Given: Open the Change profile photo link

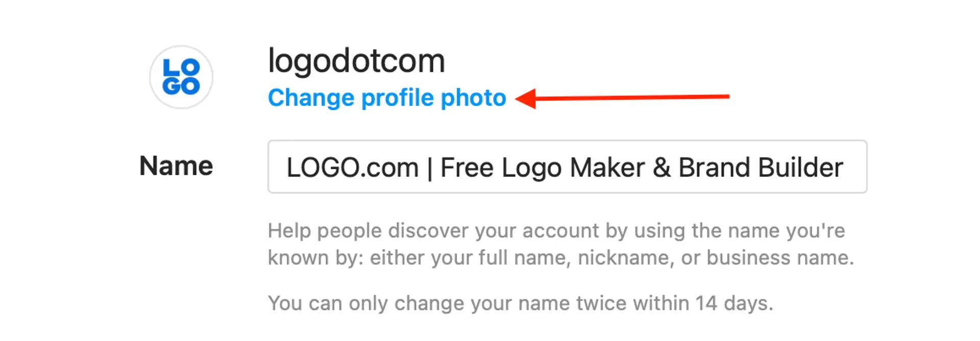Looking at the screenshot, I should point(386,98).
